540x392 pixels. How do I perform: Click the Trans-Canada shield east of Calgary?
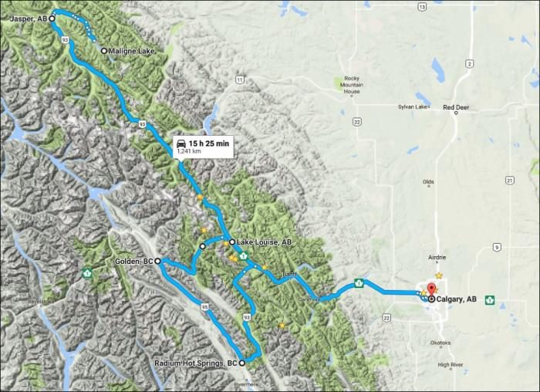(490, 299)
